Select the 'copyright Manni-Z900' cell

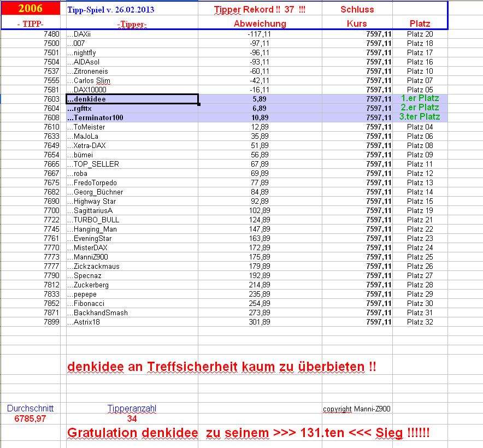point(357,409)
